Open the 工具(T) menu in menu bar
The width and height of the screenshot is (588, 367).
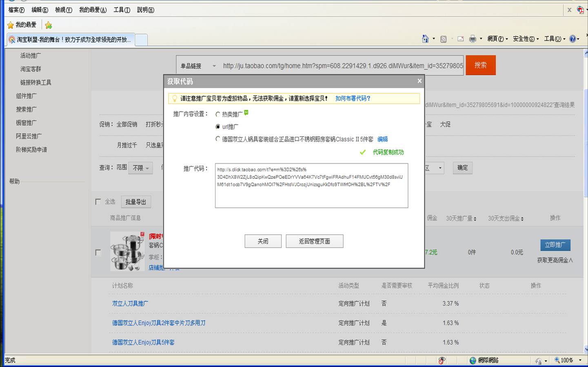pyautogui.click(x=122, y=10)
